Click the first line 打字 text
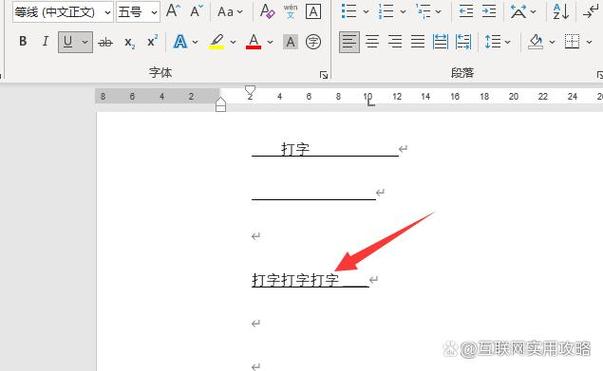The width and height of the screenshot is (603, 371). point(295,149)
